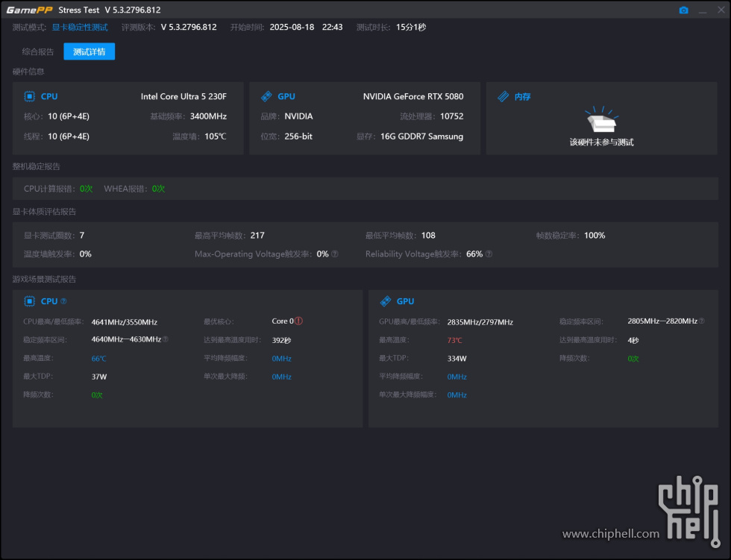Open help icon next to Reliability Voltage触发率
The image size is (731, 560).
(x=489, y=254)
